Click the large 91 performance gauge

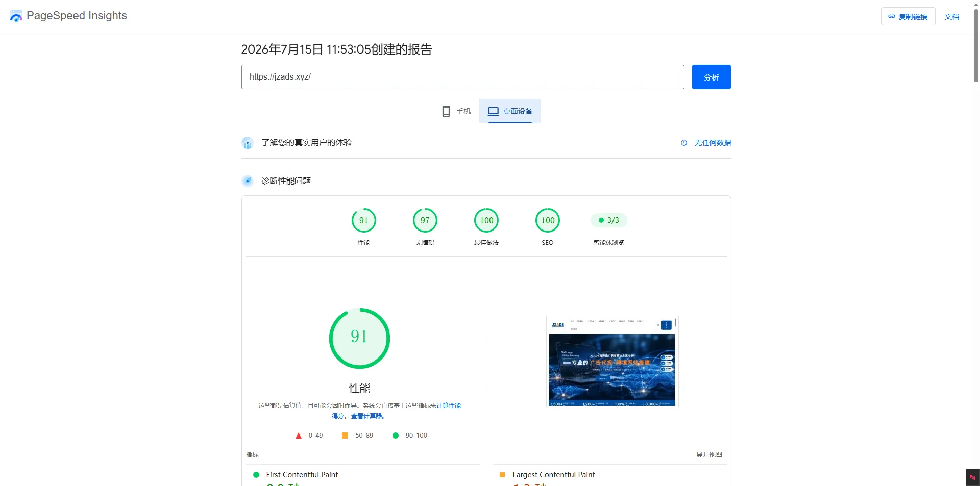tap(359, 338)
